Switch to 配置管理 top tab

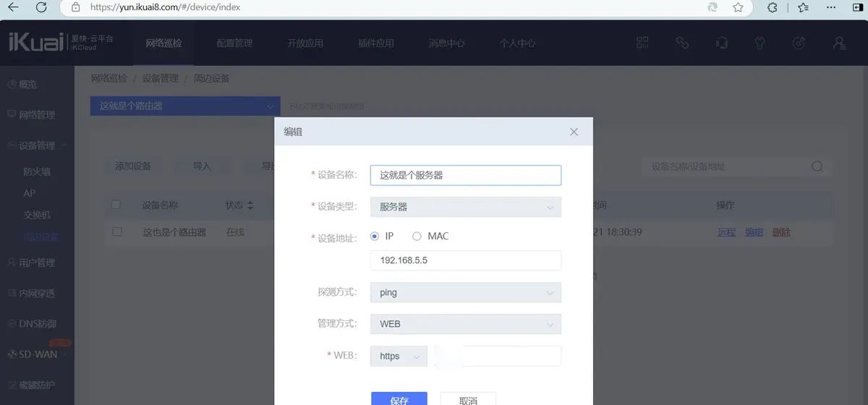pyautogui.click(x=234, y=43)
